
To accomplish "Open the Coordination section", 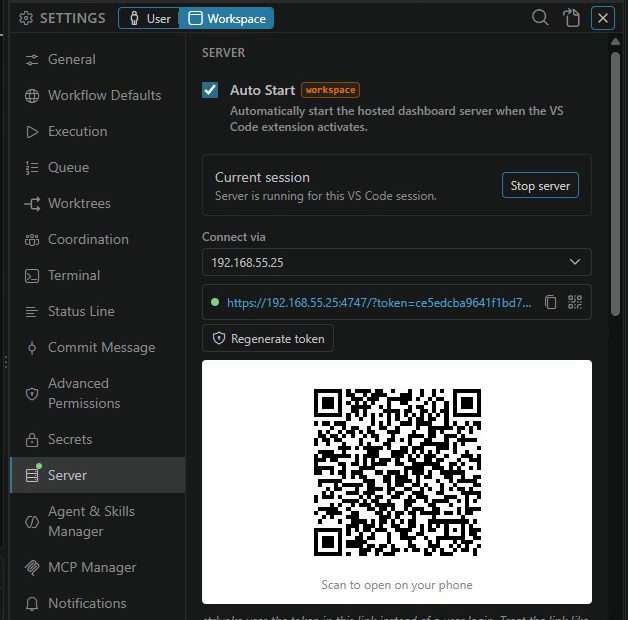I will click(98, 240).
